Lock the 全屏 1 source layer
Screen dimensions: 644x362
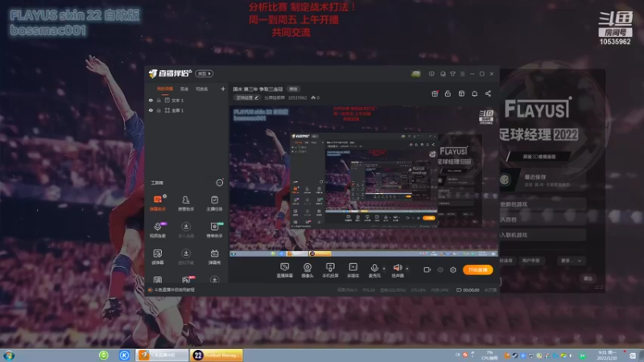pyautogui.click(x=159, y=110)
